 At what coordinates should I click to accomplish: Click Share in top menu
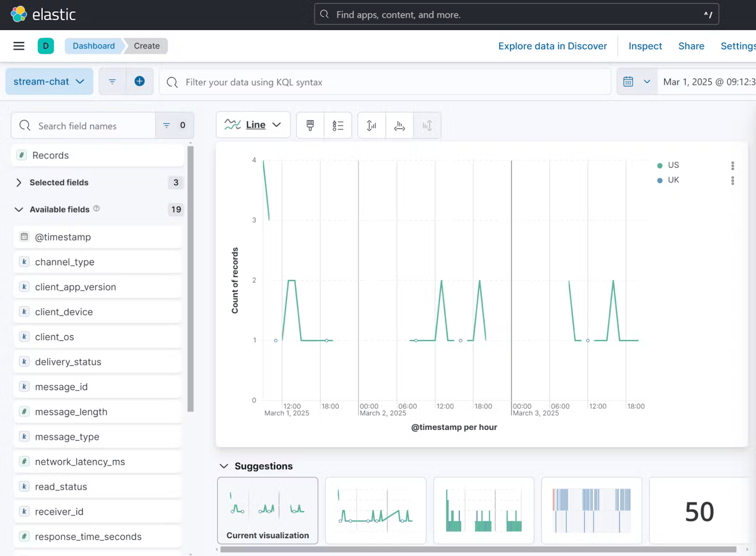(x=691, y=46)
